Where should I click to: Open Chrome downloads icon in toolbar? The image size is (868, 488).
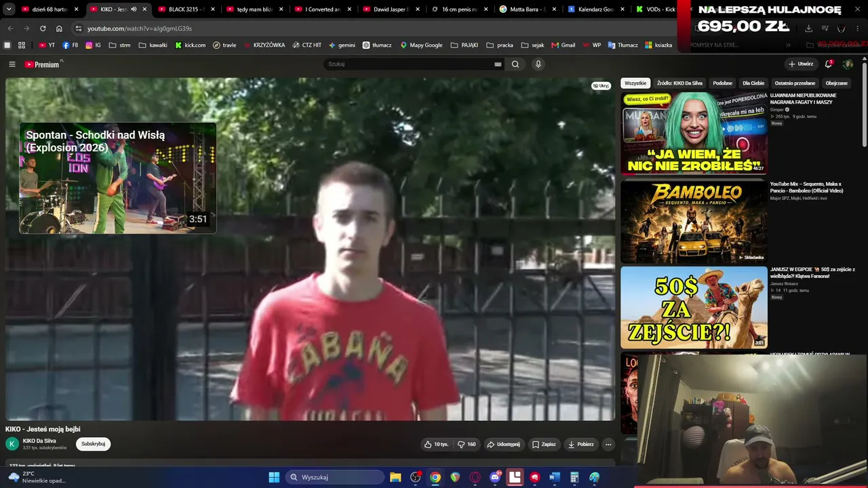[x=808, y=28]
